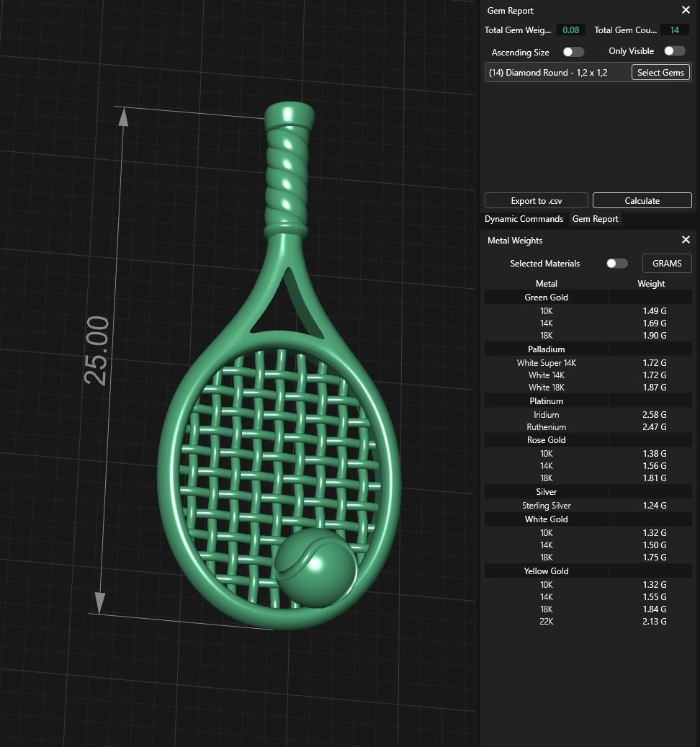The image size is (700, 747).
Task: Click the Weight column header
Action: tap(651, 284)
